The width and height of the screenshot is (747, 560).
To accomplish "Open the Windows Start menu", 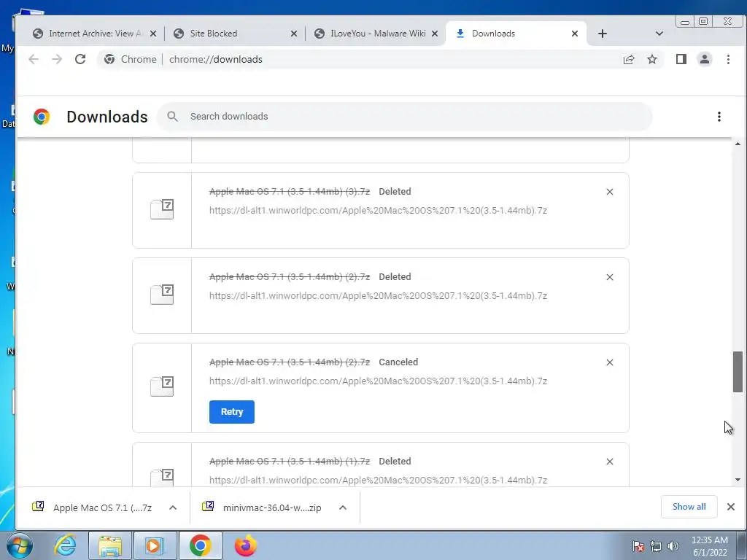I will coord(20,545).
